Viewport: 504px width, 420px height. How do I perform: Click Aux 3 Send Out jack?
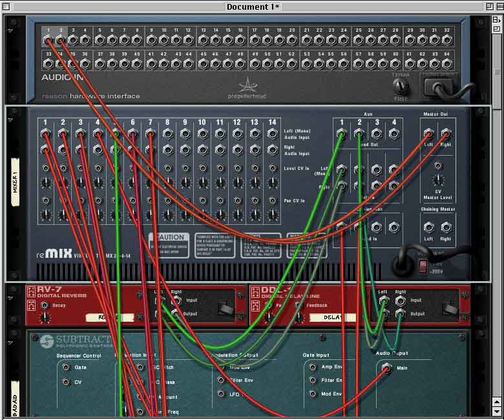tap(377, 133)
